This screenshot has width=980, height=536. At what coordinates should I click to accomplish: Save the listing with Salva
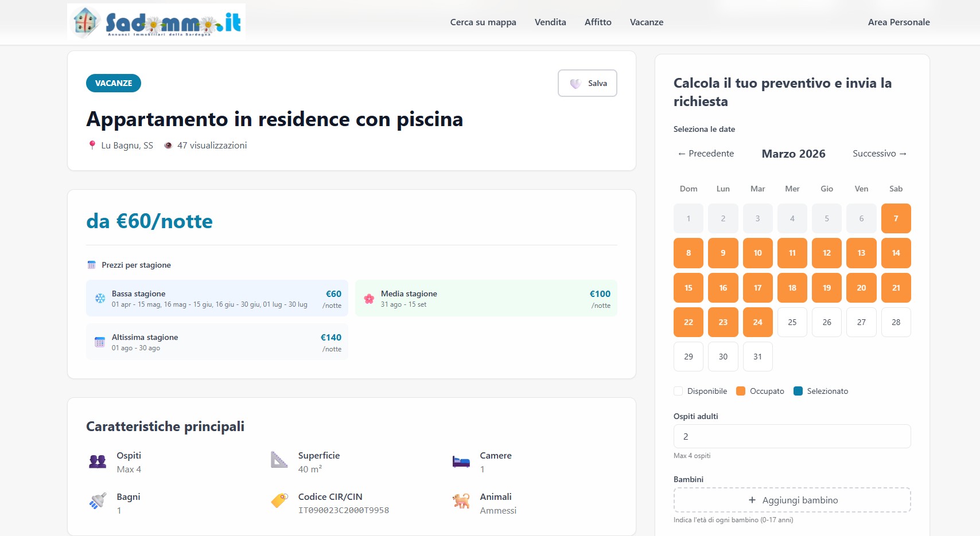pyautogui.click(x=588, y=83)
